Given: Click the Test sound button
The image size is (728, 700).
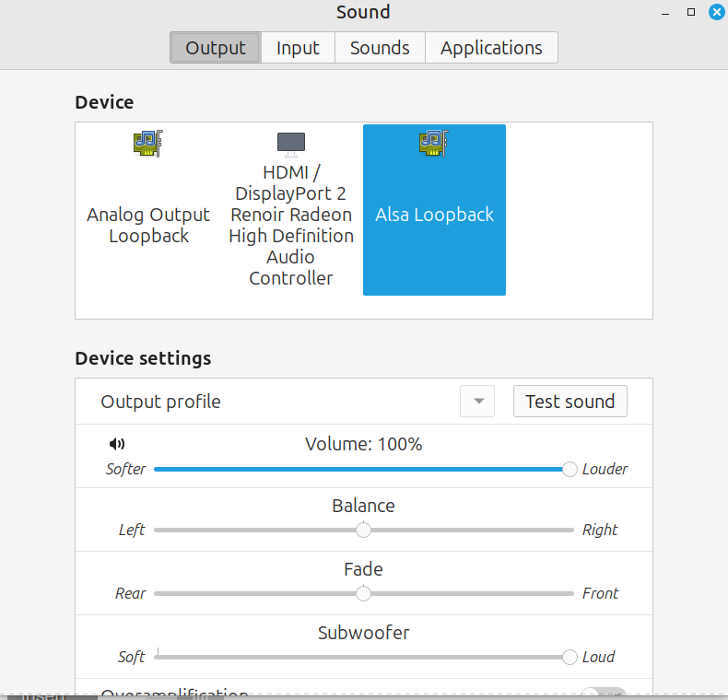Looking at the screenshot, I should 570,401.
